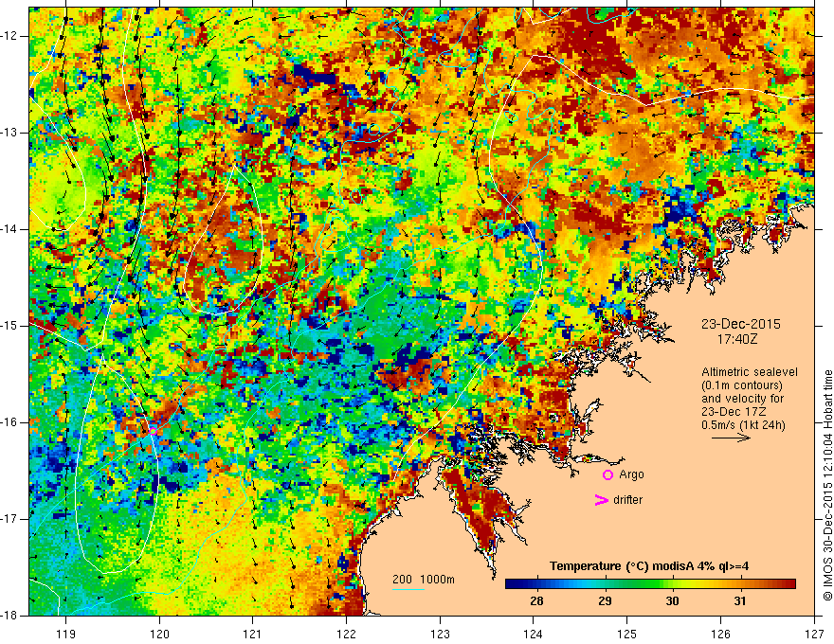The image size is (834, 644).
Task: Click longitude axis label '119'
Action: [x=65, y=634]
